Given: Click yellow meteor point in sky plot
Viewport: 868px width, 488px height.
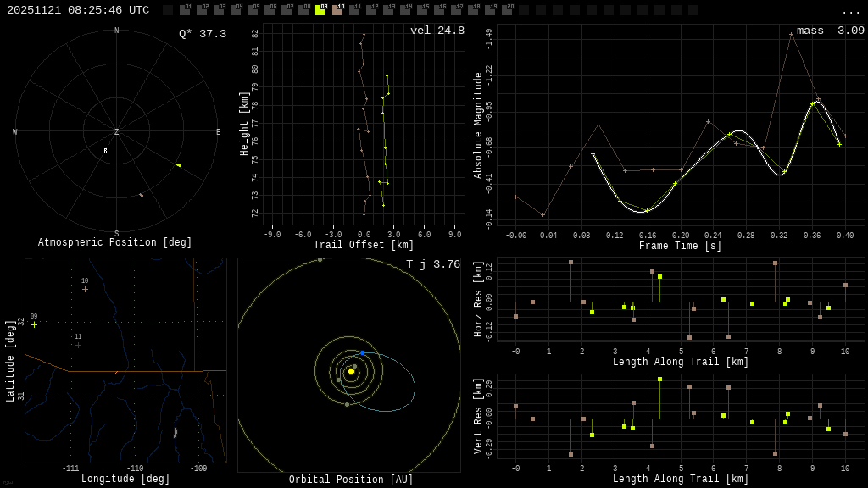Looking at the screenshot, I should pyautogui.click(x=178, y=165).
